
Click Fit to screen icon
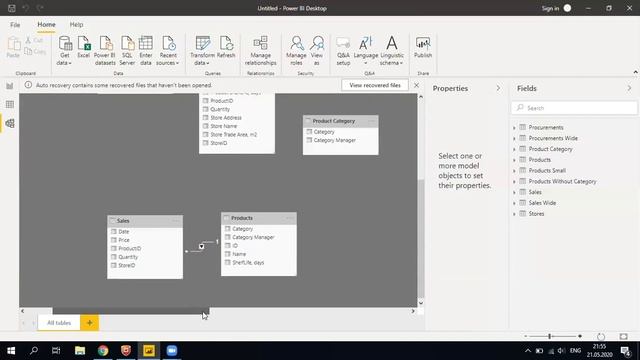click(x=623, y=337)
